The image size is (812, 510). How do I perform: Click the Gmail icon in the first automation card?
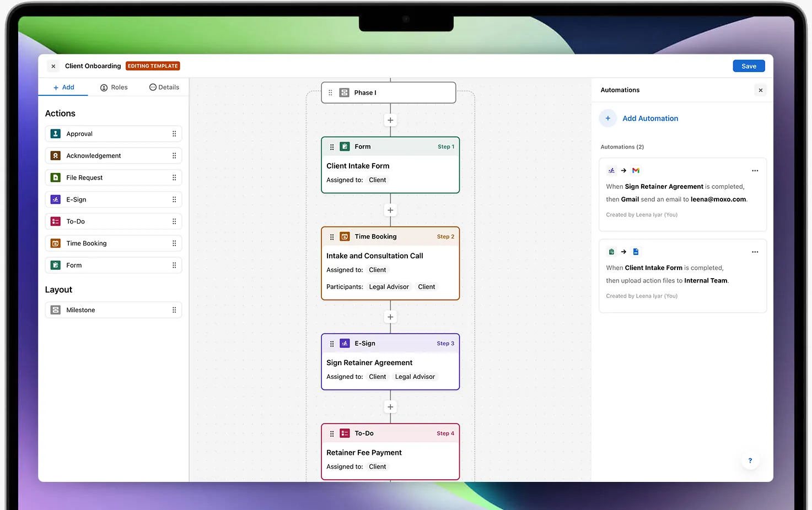coord(636,170)
